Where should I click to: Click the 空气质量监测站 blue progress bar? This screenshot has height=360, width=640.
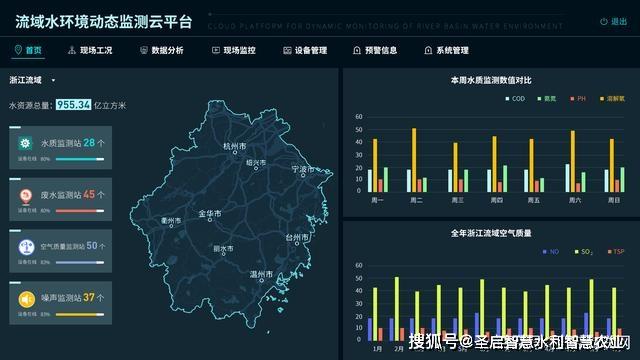click(80, 263)
